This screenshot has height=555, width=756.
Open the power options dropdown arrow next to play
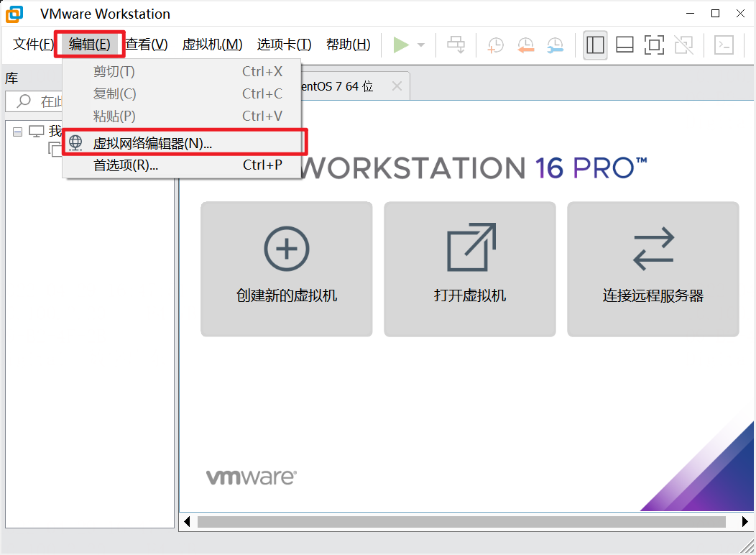(x=421, y=45)
